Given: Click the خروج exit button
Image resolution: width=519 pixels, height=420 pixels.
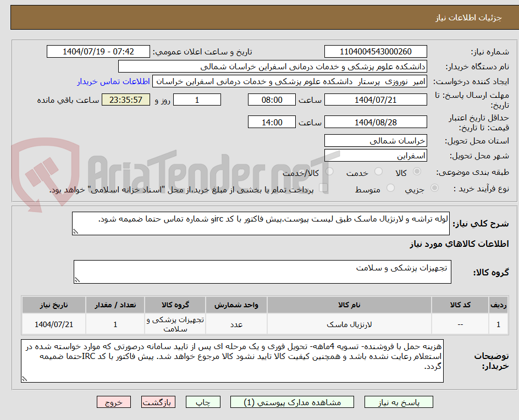Looking at the screenshot, I should (x=114, y=402).
